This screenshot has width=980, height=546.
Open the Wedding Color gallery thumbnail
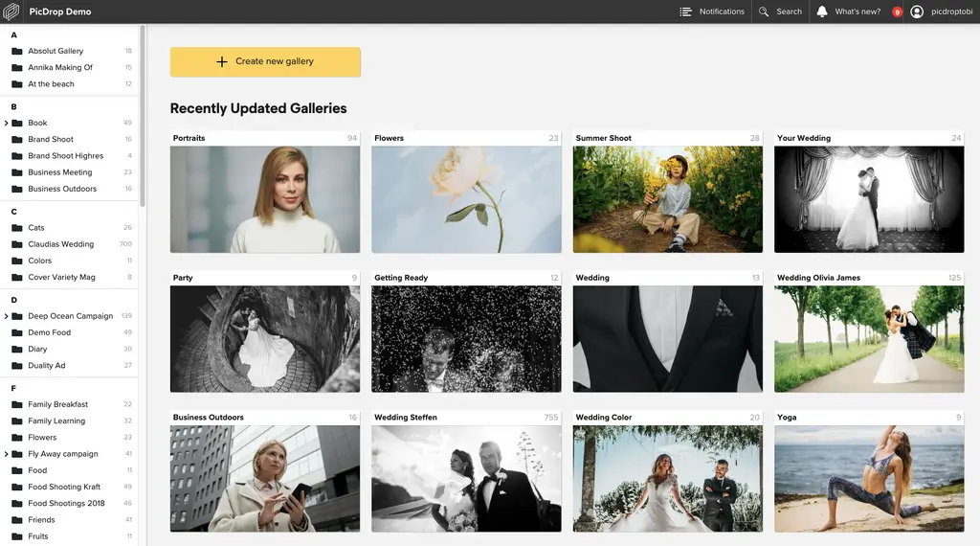(x=667, y=478)
